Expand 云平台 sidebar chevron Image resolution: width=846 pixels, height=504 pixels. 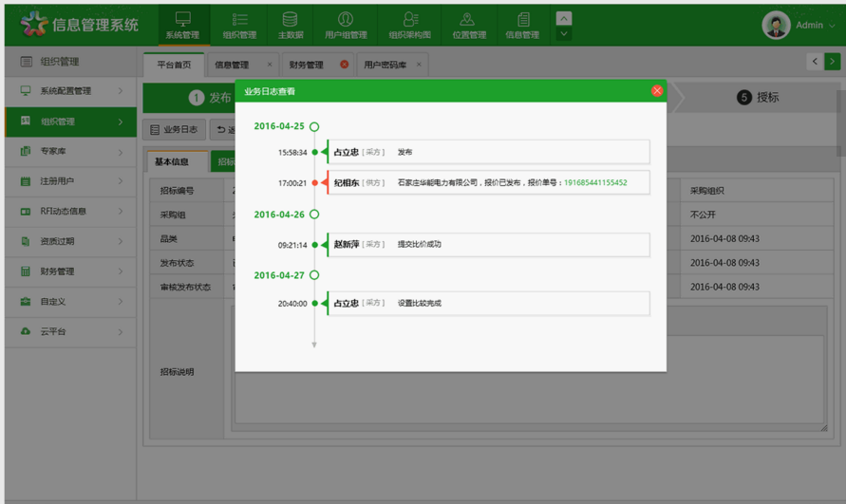point(121,332)
